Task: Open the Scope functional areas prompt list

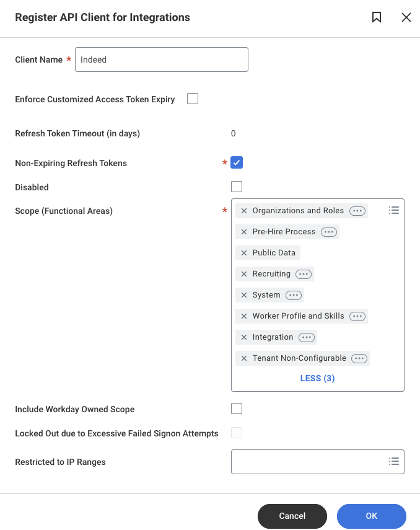Action: tap(393, 210)
